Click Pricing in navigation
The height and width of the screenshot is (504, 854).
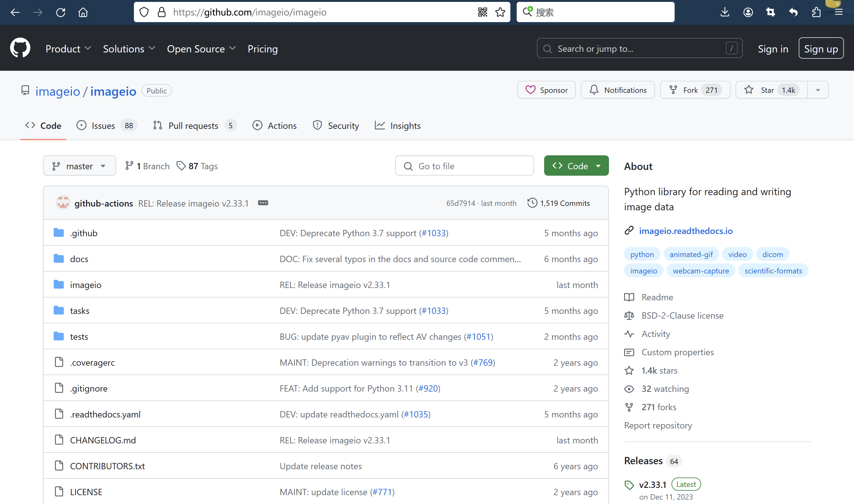tap(262, 49)
